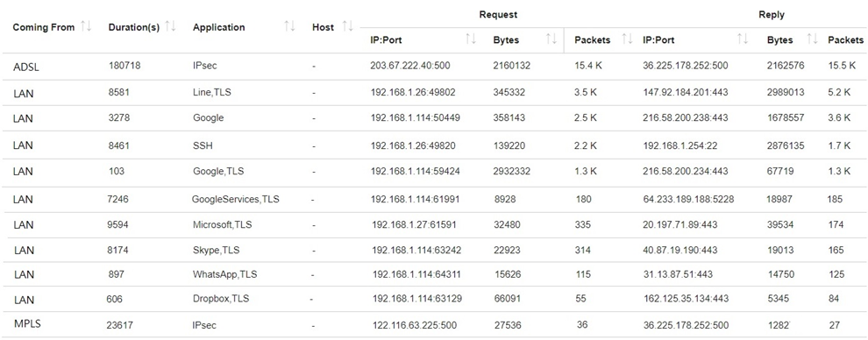
Task: Sort Request Packets column arrows
Action: click(627, 39)
